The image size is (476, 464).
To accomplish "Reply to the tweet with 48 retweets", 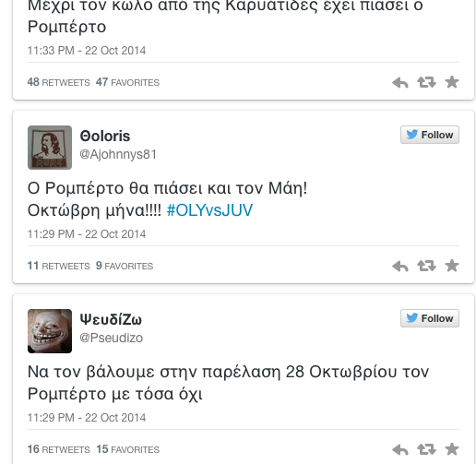I will (x=400, y=82).
